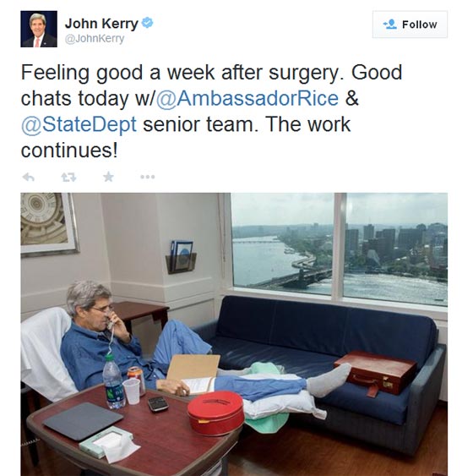Click the black phone on the table
This screenshot has height=476, width=473.
(158, 404)
